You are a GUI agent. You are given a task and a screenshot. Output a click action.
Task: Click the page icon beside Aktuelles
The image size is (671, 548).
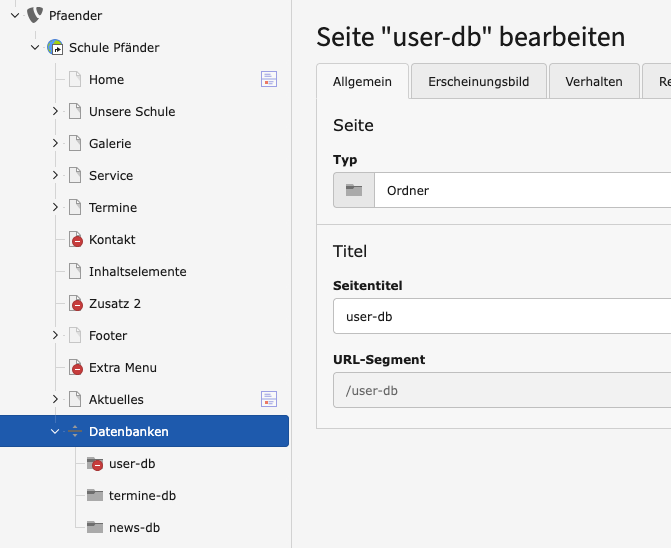click(x=75, y=399)
